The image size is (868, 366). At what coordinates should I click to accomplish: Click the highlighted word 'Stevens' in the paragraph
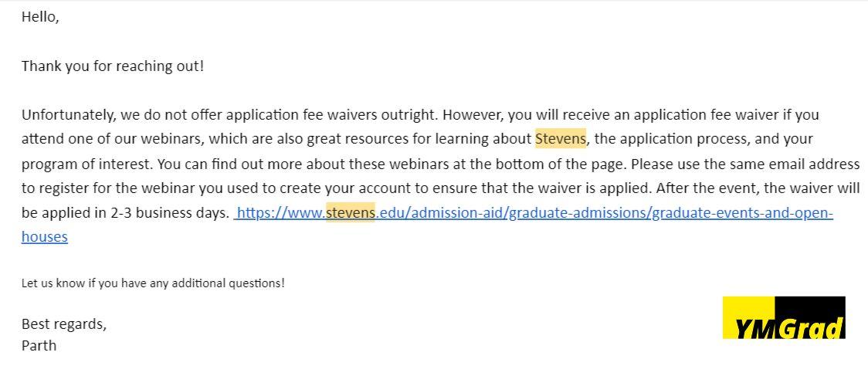pyautogui.click(x=560, y=138)
